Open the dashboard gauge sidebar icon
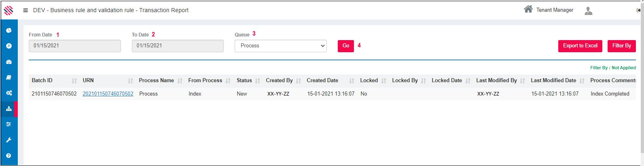The image size is (644, 166). (8, 62)
